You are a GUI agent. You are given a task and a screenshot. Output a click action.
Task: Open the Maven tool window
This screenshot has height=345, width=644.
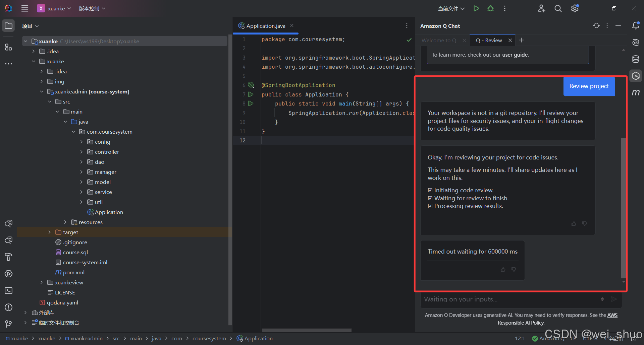636,92
